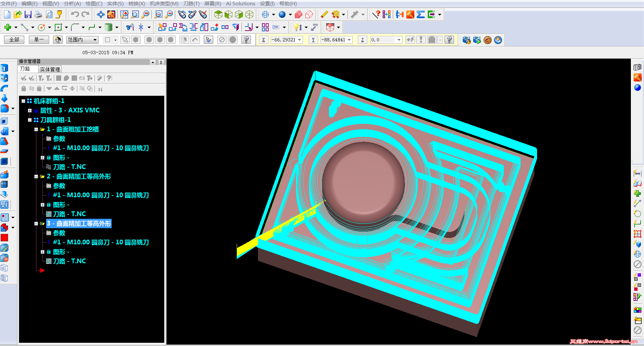Click the New file icon
The width and height of the screenshot is (644, 346).
(x=7, y=14)
